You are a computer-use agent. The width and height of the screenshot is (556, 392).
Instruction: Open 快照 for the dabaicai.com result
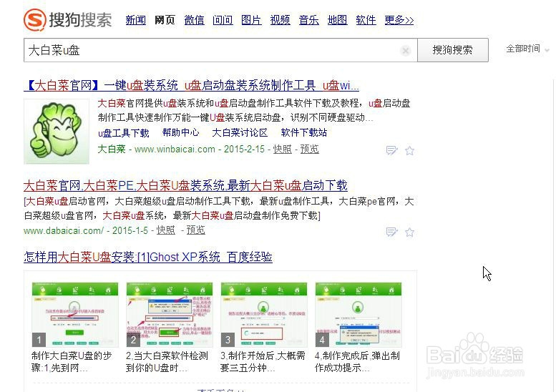pos(165,230)
